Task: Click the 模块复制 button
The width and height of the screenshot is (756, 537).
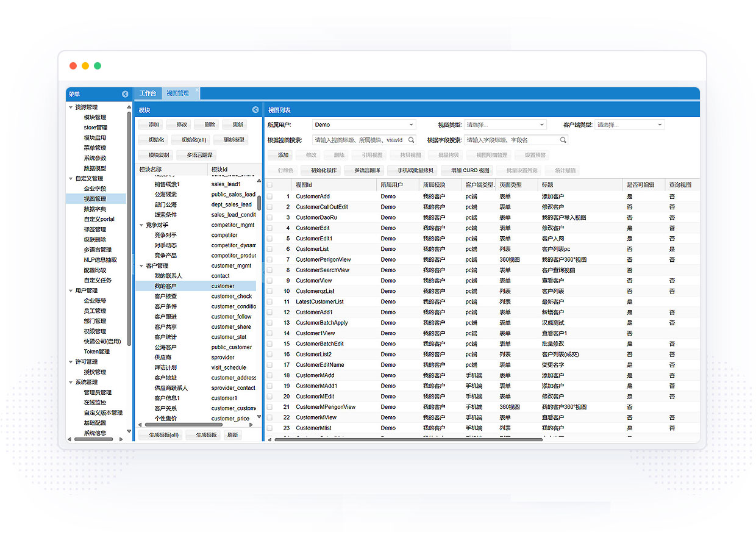Action: pos(155,155)
